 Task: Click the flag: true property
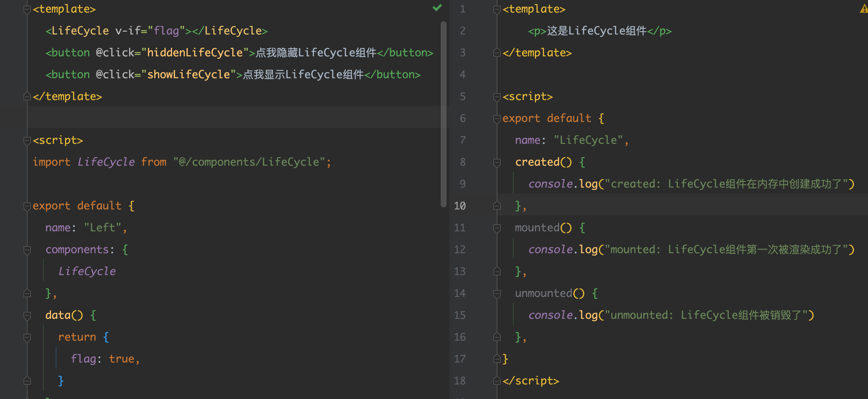(x=103, y=359)
